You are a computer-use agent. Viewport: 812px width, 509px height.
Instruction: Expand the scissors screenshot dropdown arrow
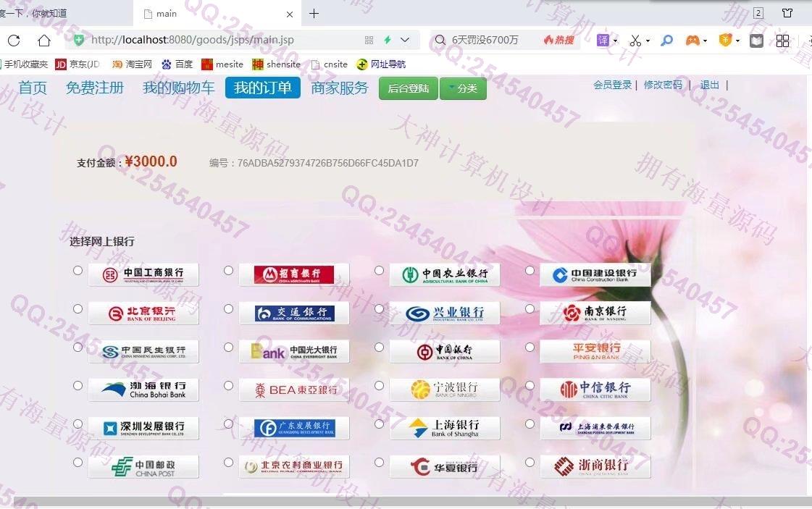point(648,41)
